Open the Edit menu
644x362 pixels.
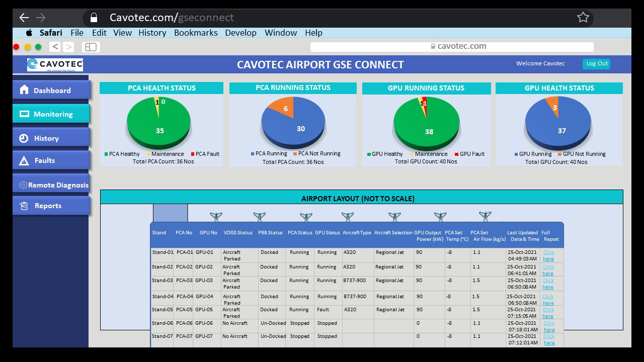point(99,33)
